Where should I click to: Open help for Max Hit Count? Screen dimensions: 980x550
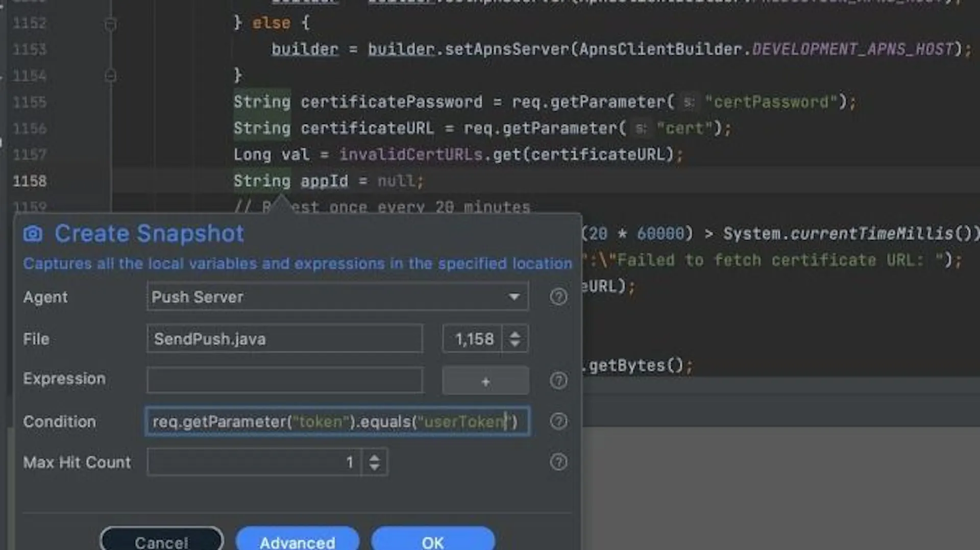click(x=558, y=462)
